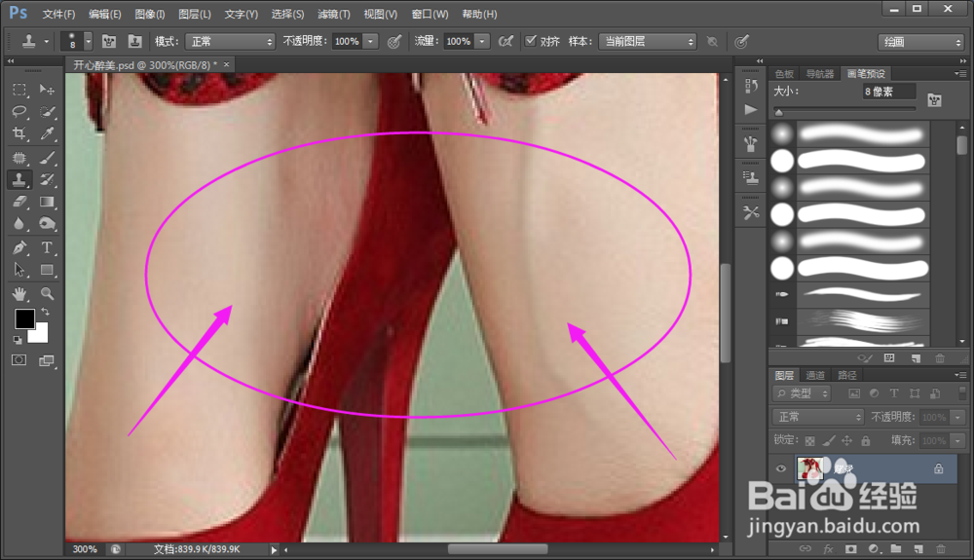This screenshot has height=560, width=974.
Task: Select the Rectangular Marquee tool
Action: pyautogui.click(x=19, y=90)
